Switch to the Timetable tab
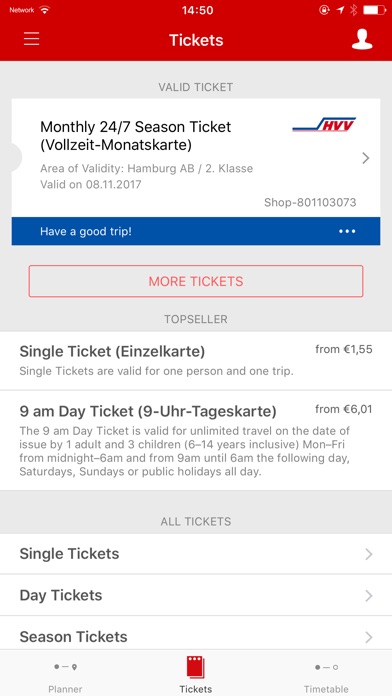This screenshot has width=392, height=696. 326,674
